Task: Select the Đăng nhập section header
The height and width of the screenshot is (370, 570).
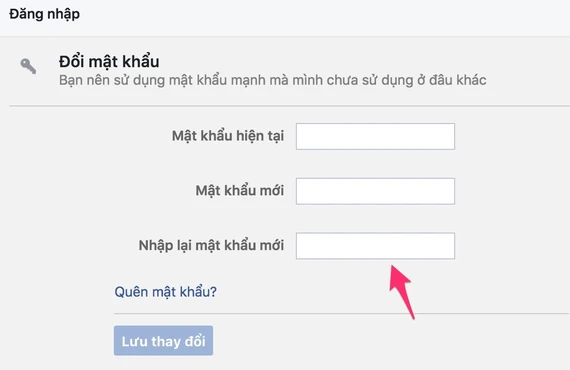Action: click(x=44, y=14)
